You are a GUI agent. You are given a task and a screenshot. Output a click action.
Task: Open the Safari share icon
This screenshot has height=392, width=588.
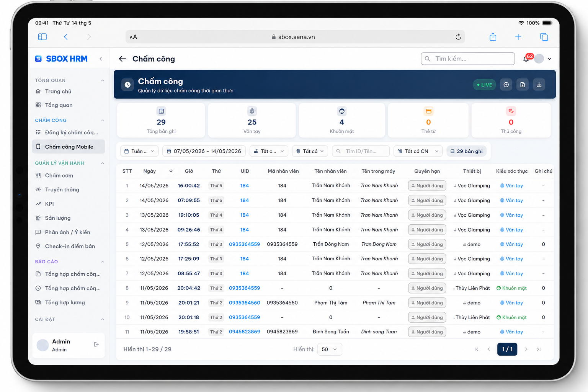(x=493, y=37)
